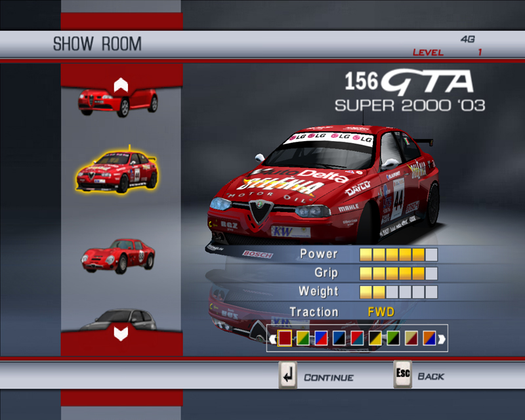This screenshot has height=420, width=525.
Task: Click the Esc key icon
Action: click(x=402, y=375)
